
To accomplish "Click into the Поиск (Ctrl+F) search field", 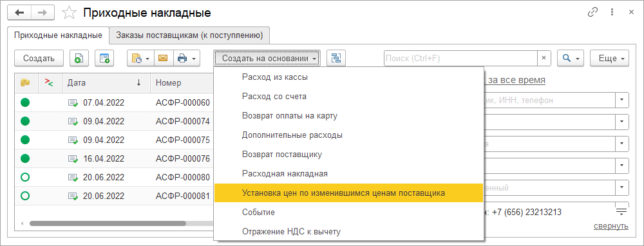I will coord(461,59).
